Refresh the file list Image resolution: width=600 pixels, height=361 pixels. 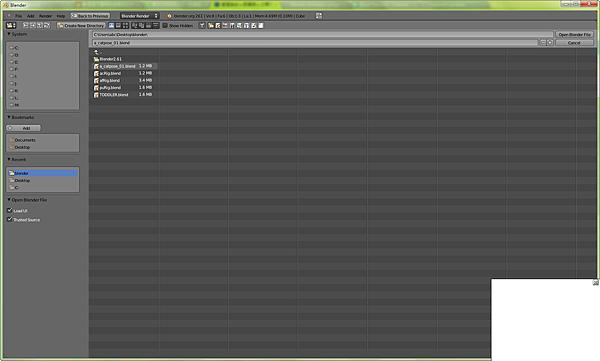tap(47, 25)
